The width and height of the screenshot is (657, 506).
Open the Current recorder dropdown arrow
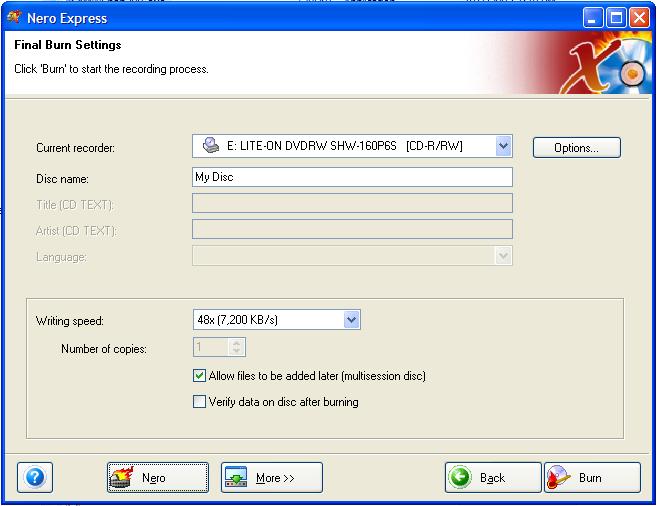503,146
